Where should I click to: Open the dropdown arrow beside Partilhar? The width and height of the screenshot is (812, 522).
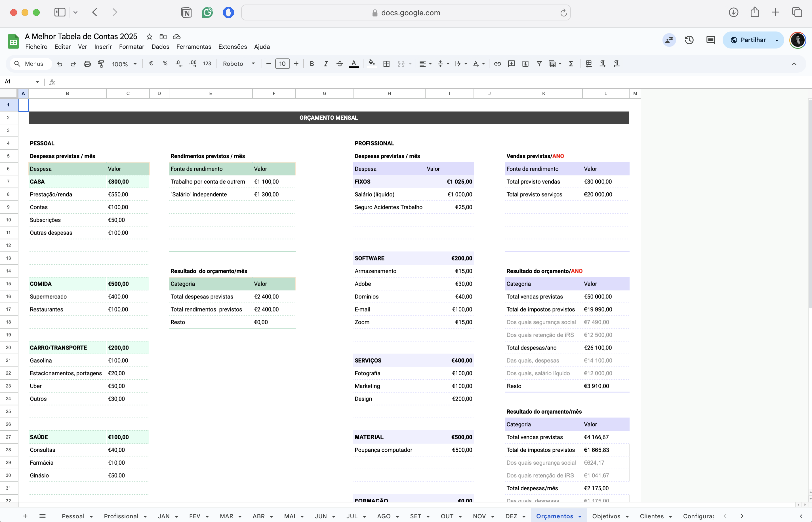[777, 40]
